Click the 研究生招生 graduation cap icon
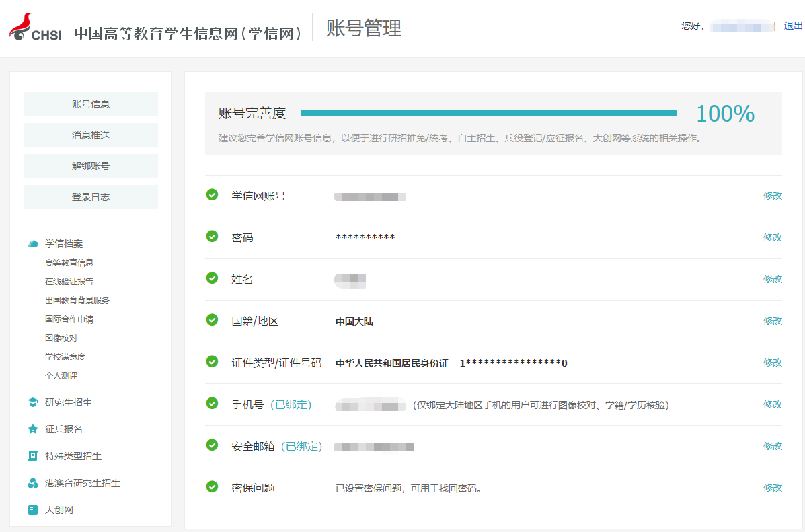The image size is (805, 532). pos(33,402)
